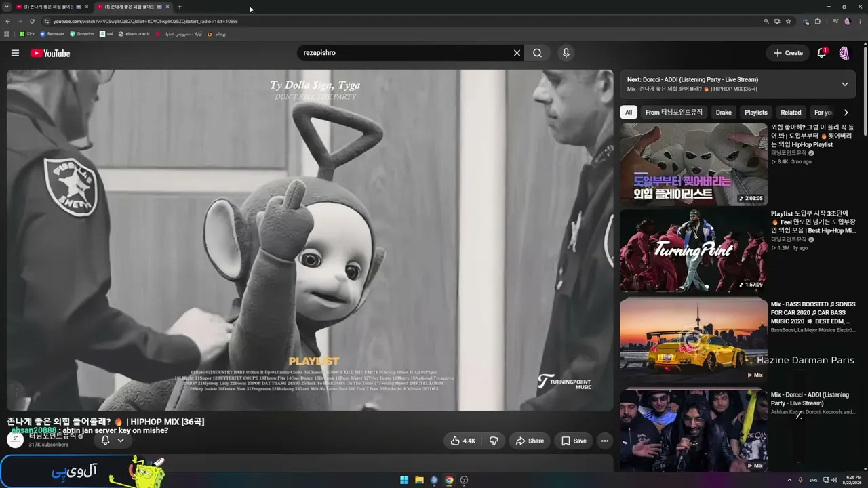Submit search with the magnifier button

pos(537,53)
